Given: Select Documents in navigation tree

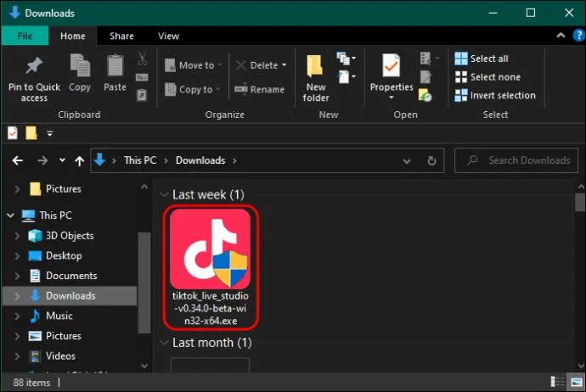Looking at the screenshot, I should tap(71, 276).
